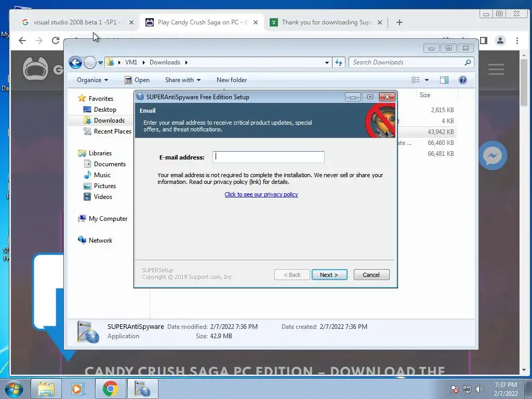
Task: Open Chrome three-dot menu
Action: pyautogui.click(x=517, y=41)
